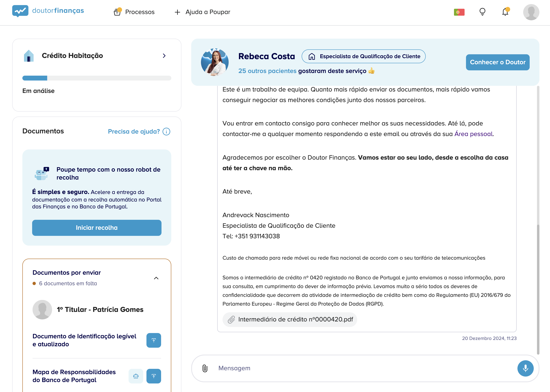550x392 pixels.
Task: Click the 1º Titular Patrícia Gomes avatar
Action: point(42,309)
